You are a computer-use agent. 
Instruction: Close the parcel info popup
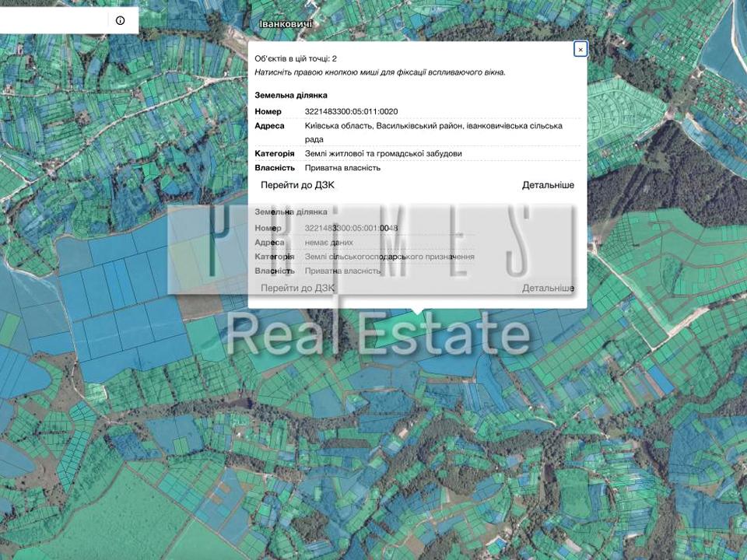coord(580,50)
